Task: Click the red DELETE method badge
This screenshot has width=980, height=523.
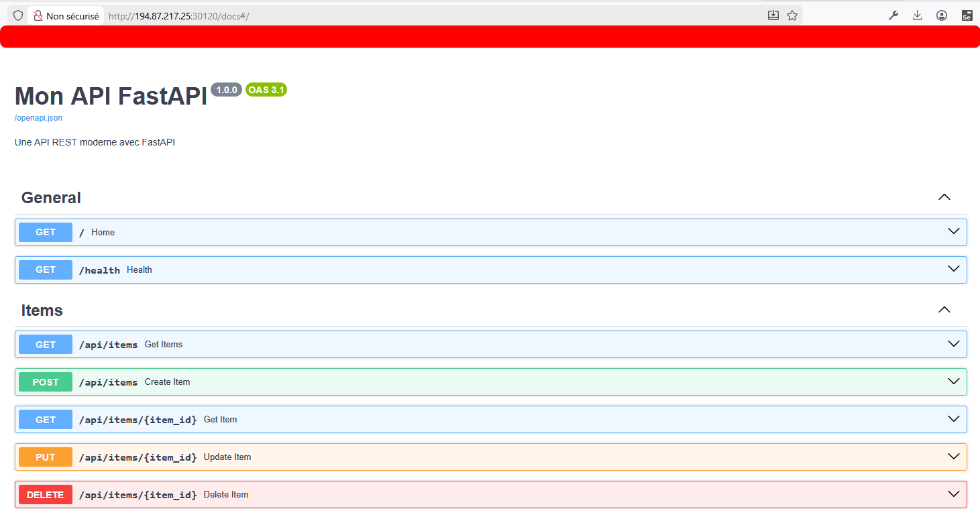Action: [46, 495]
